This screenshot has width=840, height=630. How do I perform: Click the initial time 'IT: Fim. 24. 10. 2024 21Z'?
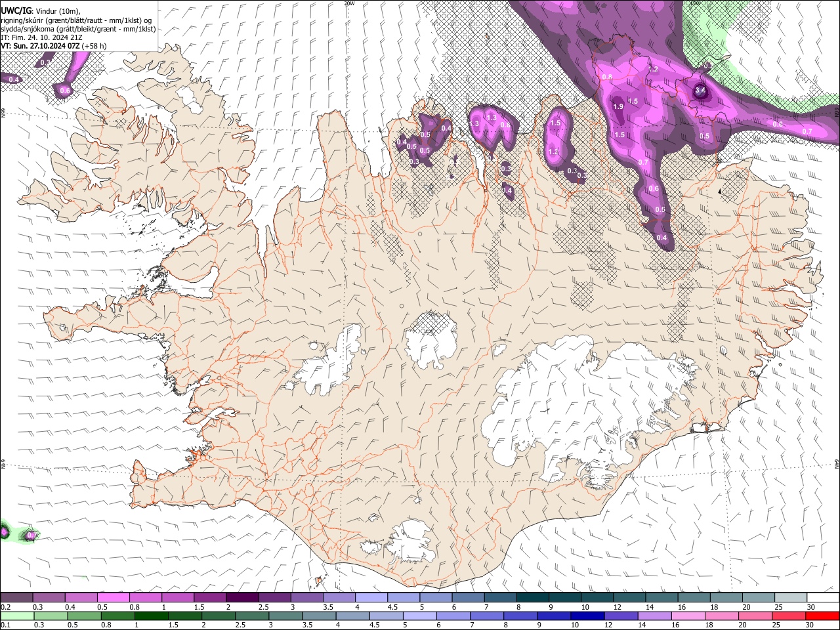(41, 38)
